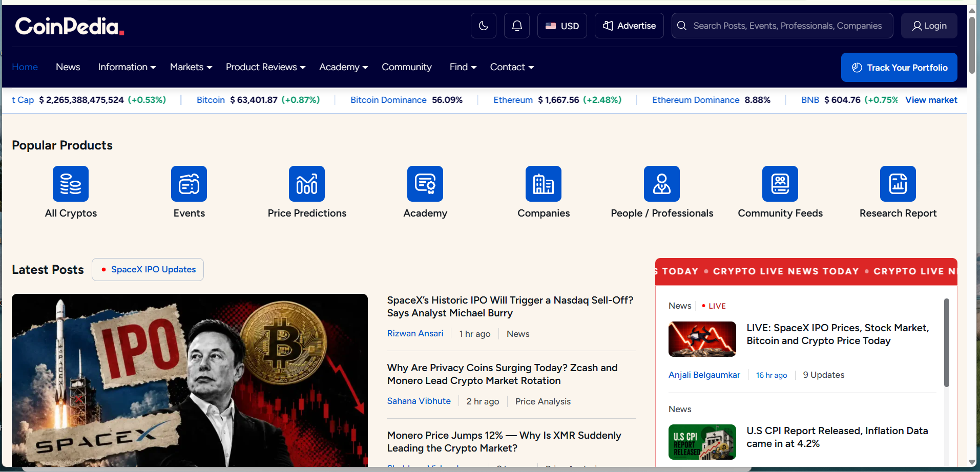Open author Sahana Vibhute's profile

point(419,401)
